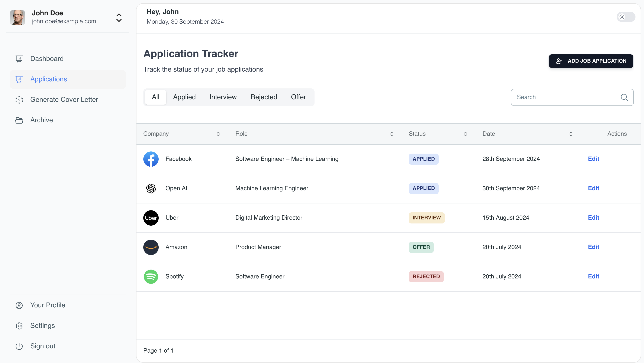This screenshot has height=363, width=644.
Task: Open the Archive folder icon
Action: tap(19, 120)
